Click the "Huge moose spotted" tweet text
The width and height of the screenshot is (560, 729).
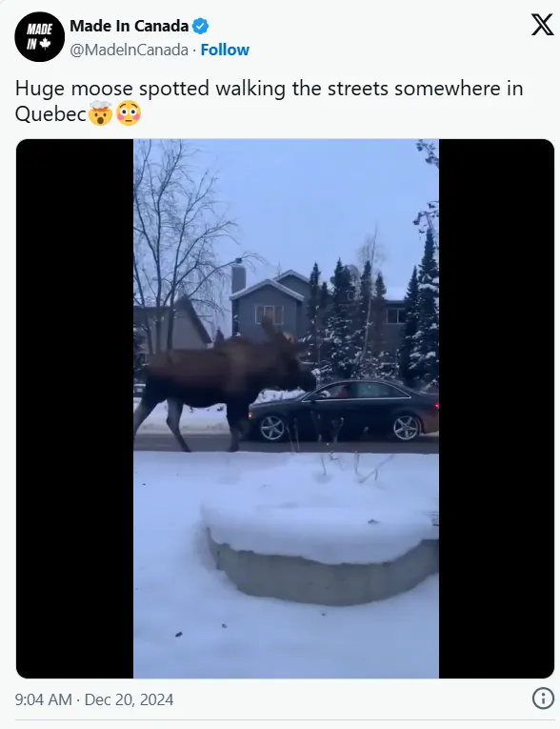pyautogui.click(x=270, y=101)
